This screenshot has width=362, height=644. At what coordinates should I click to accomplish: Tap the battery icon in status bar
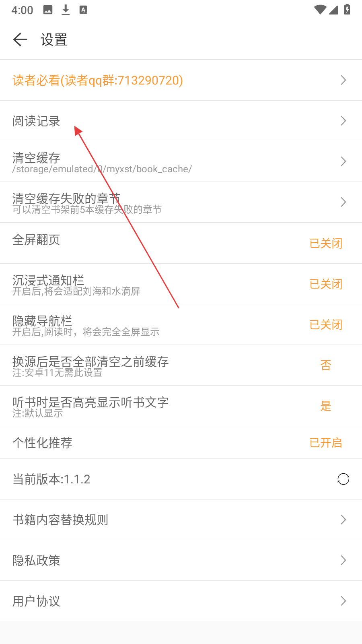click(347, 10)
